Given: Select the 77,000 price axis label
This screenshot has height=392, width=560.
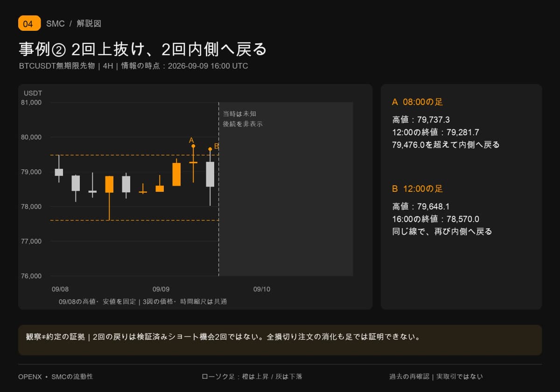Looking at the screenshot, I should click(x=32, y=241).
